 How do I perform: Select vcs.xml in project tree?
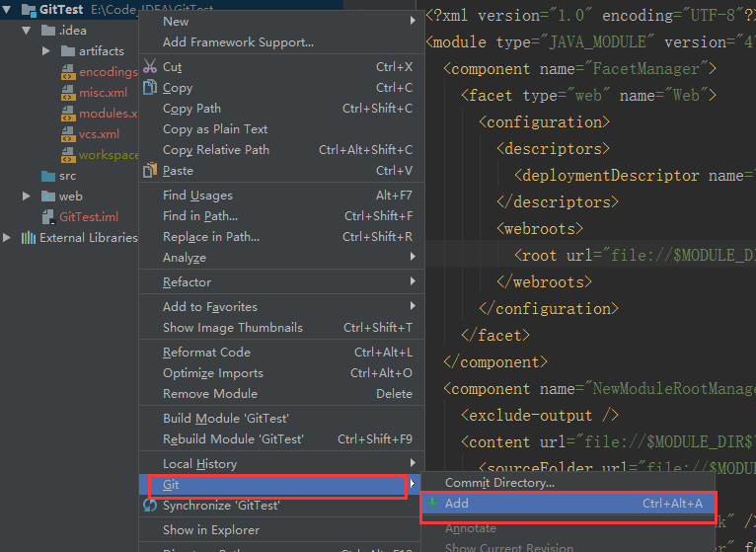pos(99,134)
